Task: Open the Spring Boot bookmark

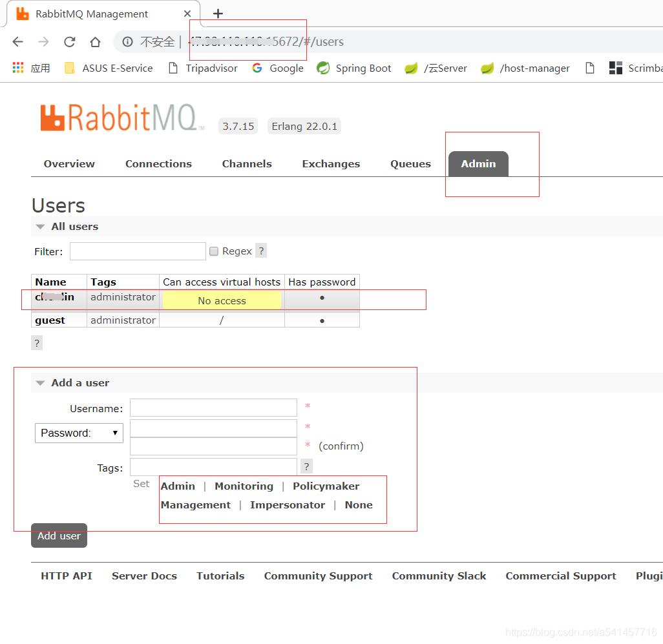Action: click(x=354, y=68)
